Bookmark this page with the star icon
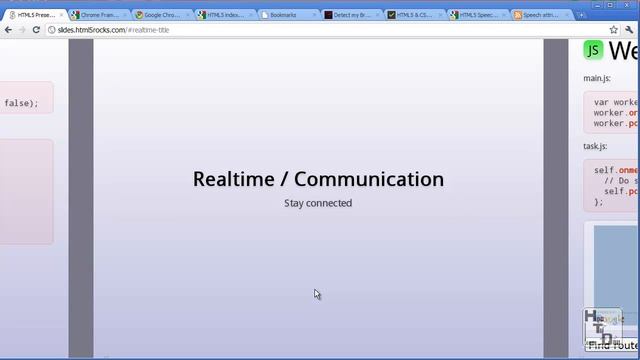This screenshot has height=360, width=640. click(x=613, y=30)
